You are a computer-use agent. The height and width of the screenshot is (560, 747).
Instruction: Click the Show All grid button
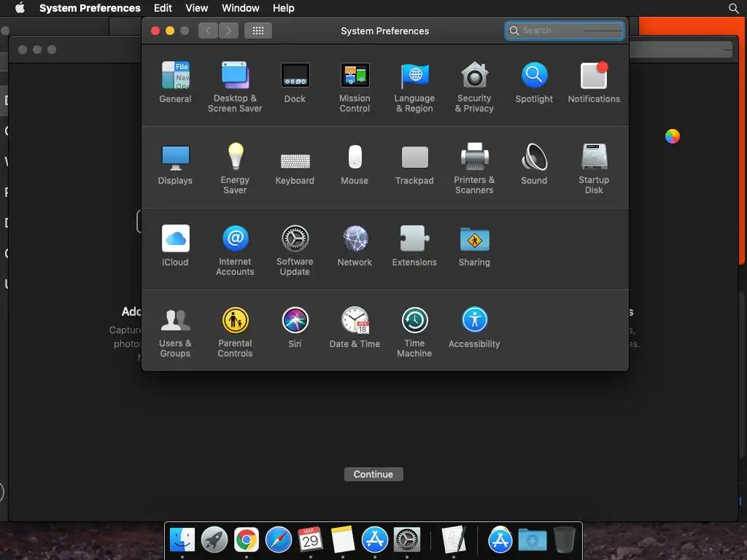pos(258,31)
